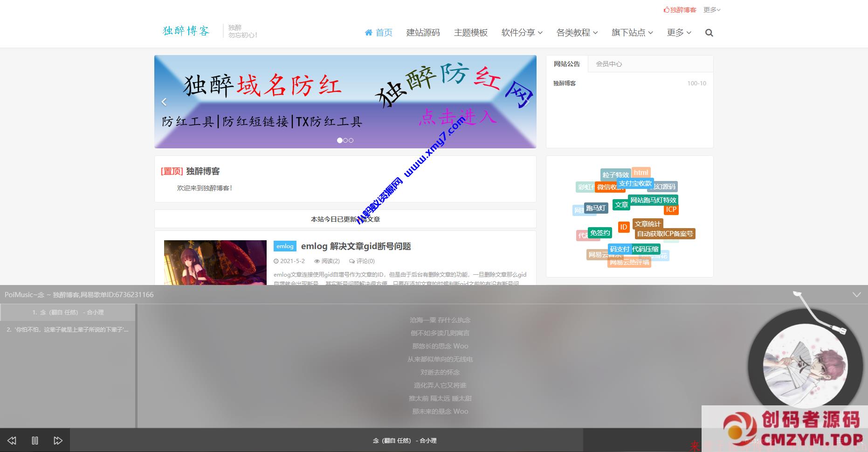Open the 旗下站点 dropdown menu
Viewport: 868px width, 452px height.
632,33
